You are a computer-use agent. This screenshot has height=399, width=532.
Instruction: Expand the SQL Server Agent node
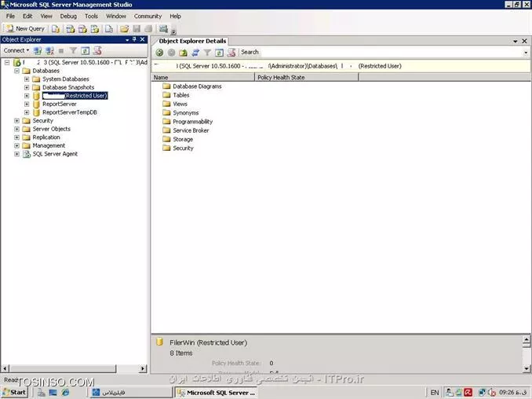[x=16, y=154]
